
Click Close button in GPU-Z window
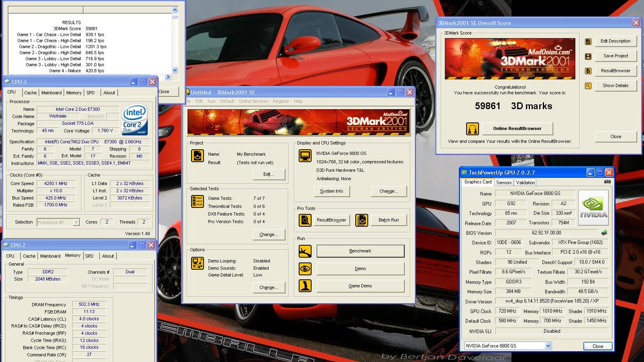point(597,346)
